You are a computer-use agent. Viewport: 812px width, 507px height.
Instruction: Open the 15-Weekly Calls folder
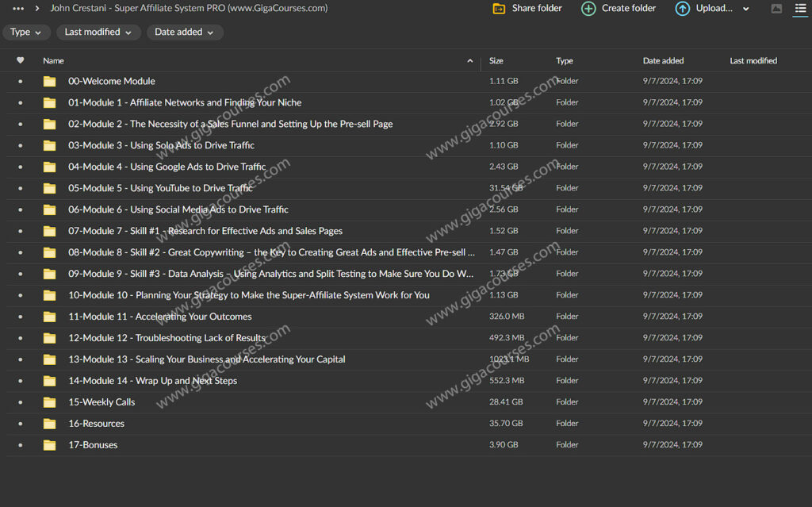[101, 402]
